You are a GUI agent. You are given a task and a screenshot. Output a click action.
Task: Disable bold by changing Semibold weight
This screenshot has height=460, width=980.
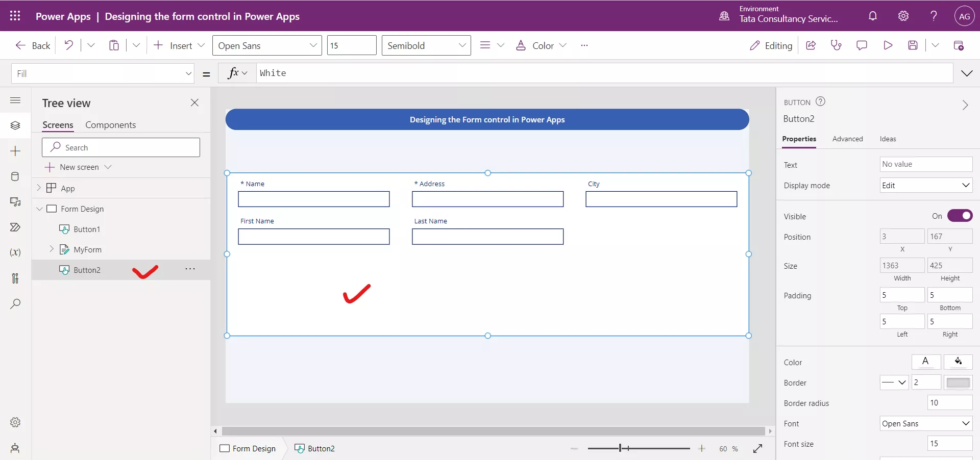point(426,45)
